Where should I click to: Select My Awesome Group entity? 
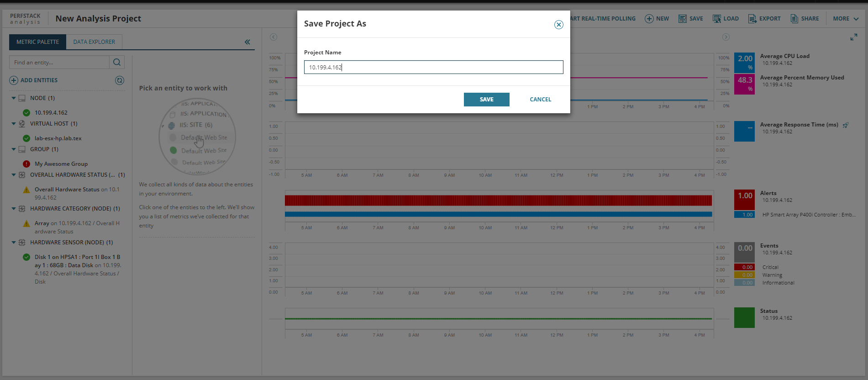pos(61,164)
